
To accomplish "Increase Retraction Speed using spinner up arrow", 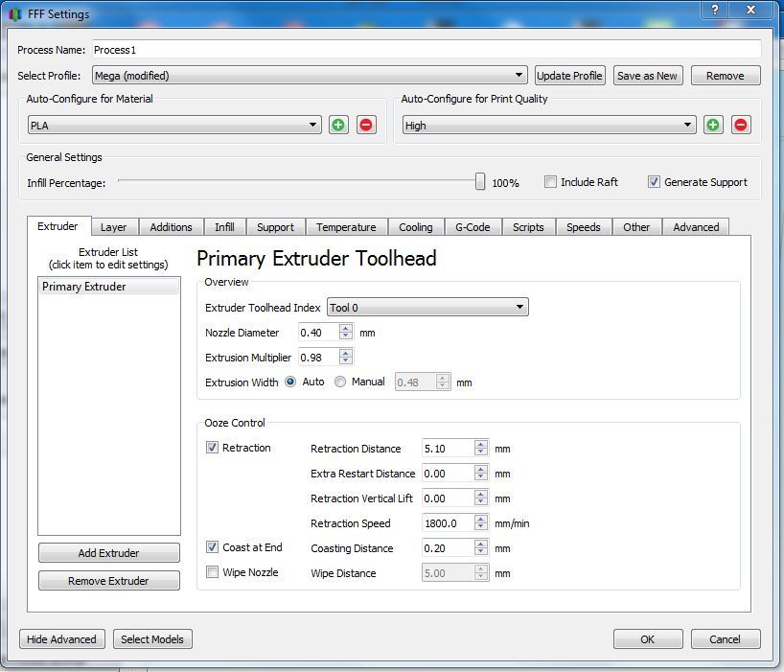I will point(481,519).
